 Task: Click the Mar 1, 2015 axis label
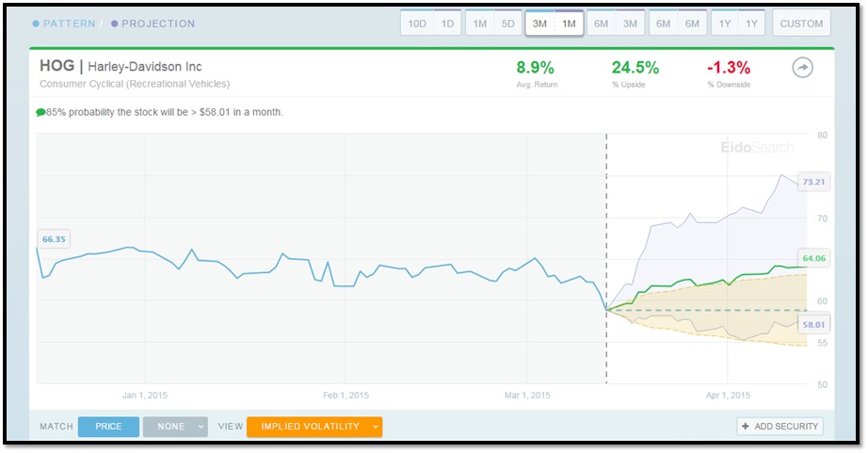[527, 396]
